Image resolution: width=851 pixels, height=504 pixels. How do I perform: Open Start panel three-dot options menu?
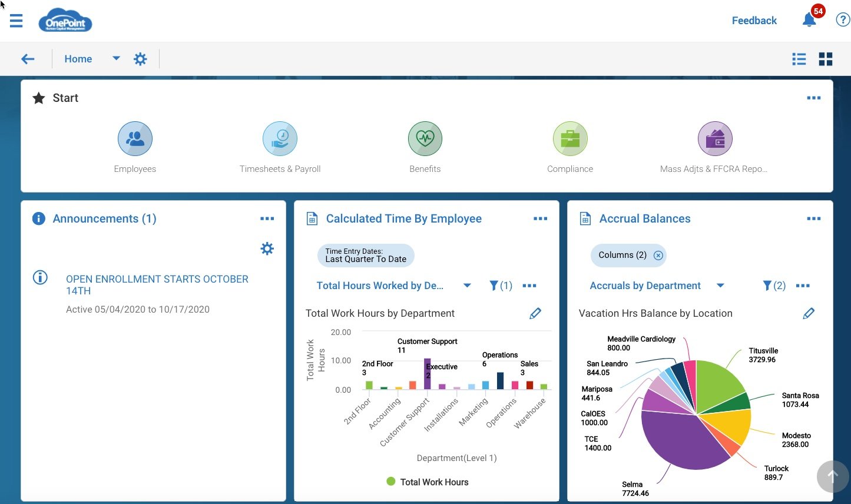click(x=814, y=98)
